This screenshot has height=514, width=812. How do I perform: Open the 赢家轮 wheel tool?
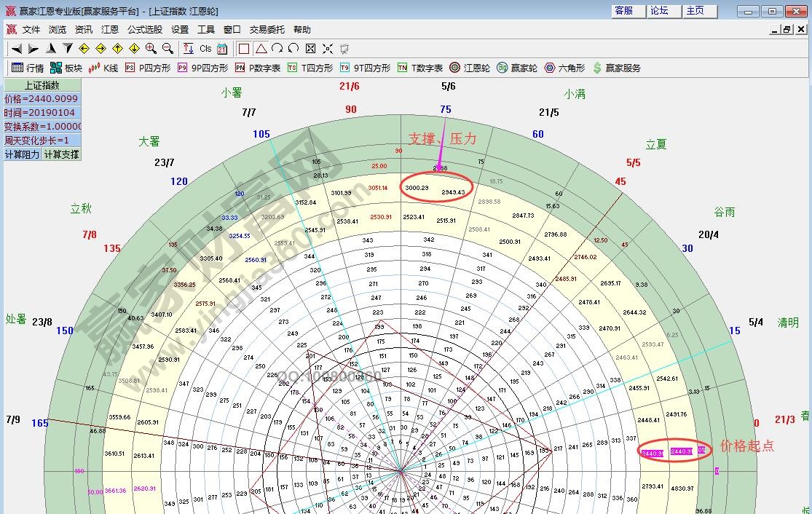[517, 68]
